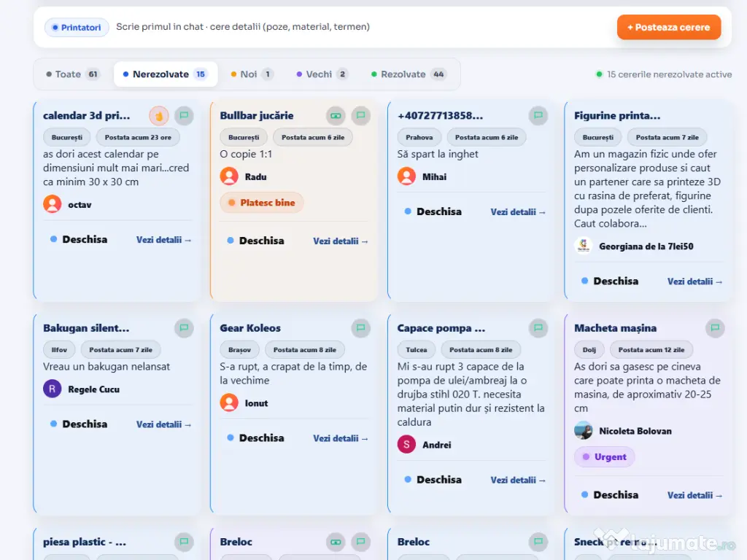
Task: Open chat icon on Bakugan silent card
Action: coord(184,328)
